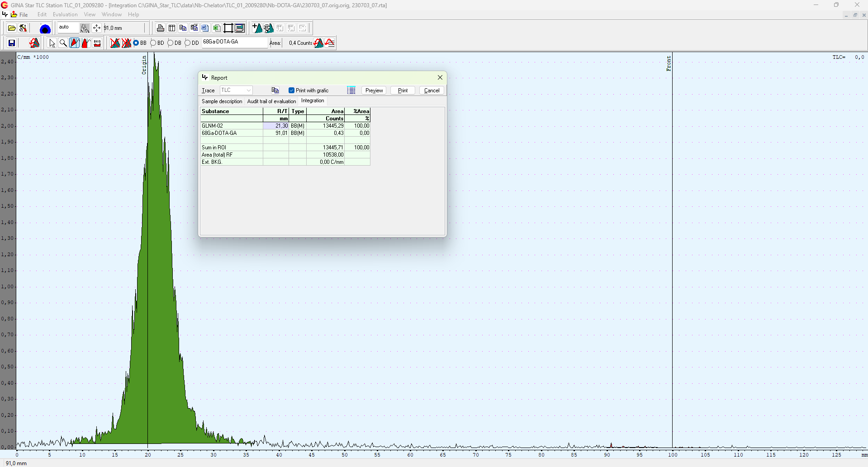This screenshot has width=868, height=467.
Task: Open the Evaluation menu
Action: click(65, 14)
